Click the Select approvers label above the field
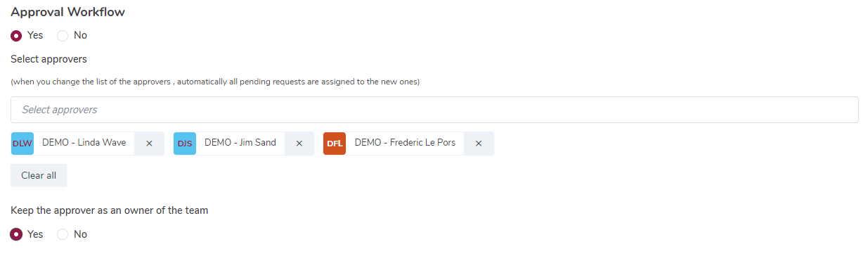 pos(48,59)
